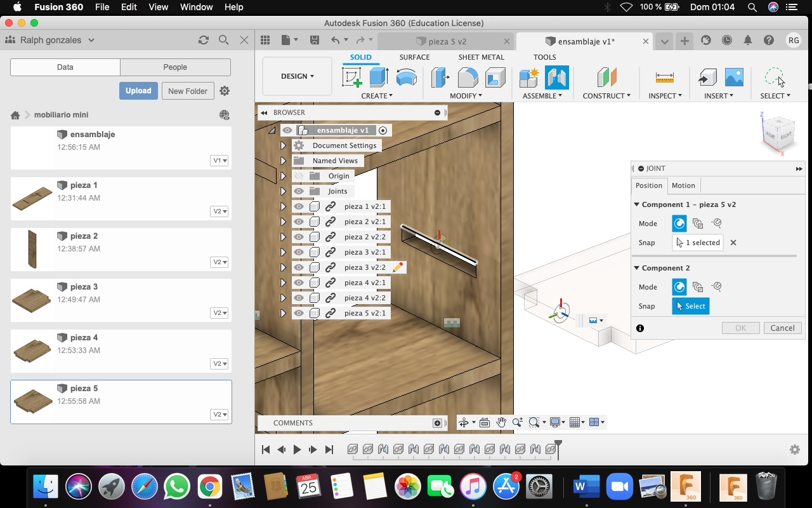Choose Component 2 simple mode
The width and height of the screenshot is (812, 508).
tap(679, 287)
